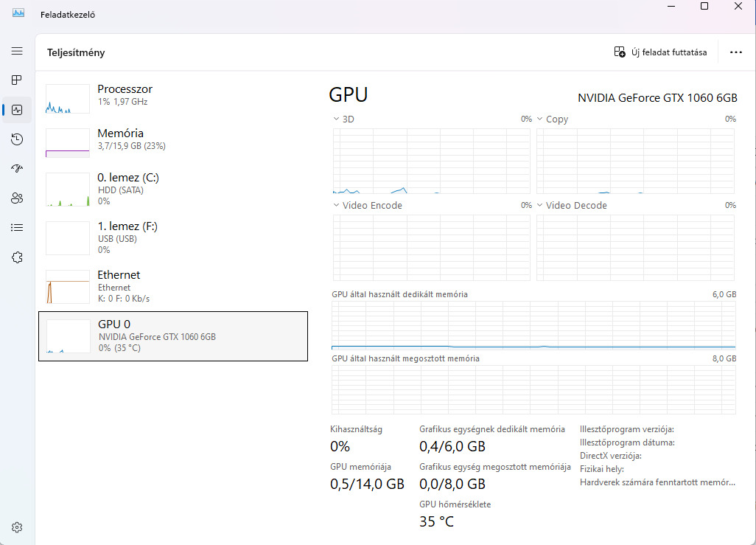Open the App history page icon
Image resolution: width=756 pixels, height=545 pixels.
(17, 139)
